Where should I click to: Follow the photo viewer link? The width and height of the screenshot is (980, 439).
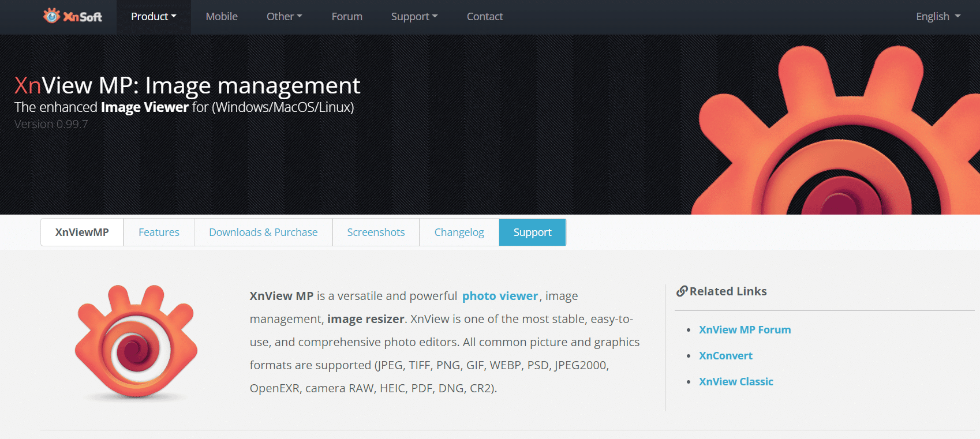point(500,296)
